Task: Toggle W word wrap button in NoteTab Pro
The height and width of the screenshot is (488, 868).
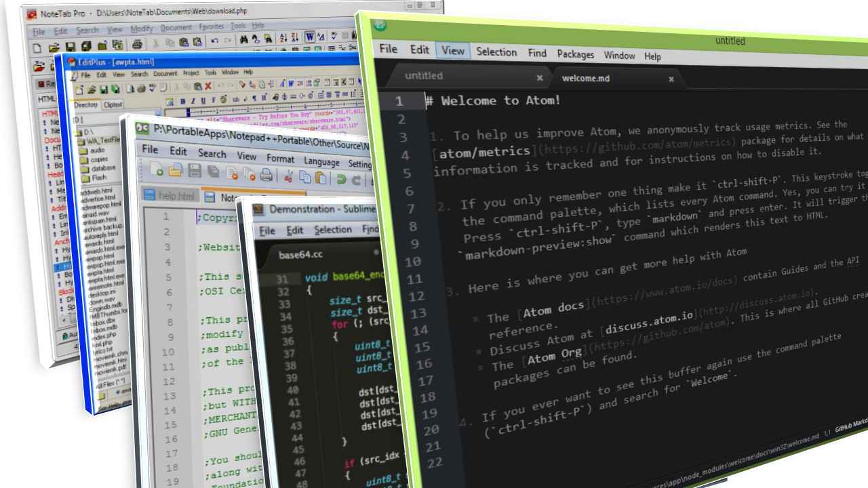Action: [x=310, y=37]
